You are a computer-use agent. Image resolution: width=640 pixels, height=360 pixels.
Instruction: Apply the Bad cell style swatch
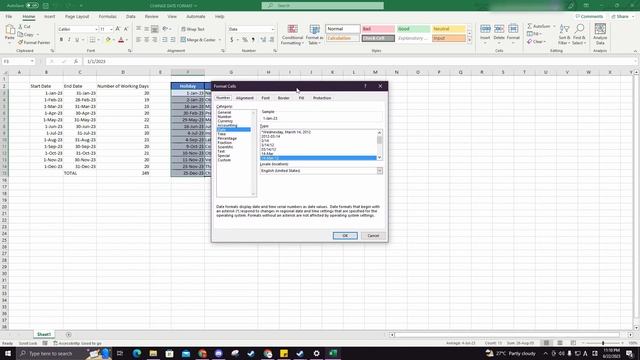point(378,29)
